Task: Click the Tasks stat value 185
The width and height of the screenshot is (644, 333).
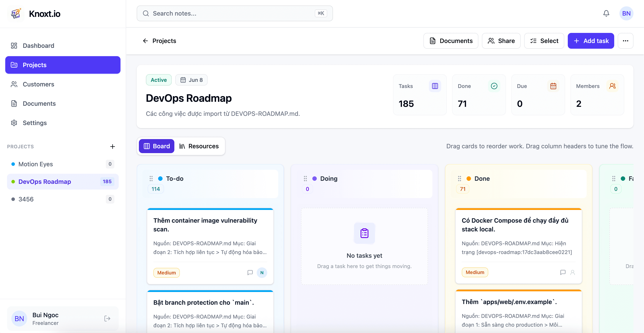Action: coord(406,104)
